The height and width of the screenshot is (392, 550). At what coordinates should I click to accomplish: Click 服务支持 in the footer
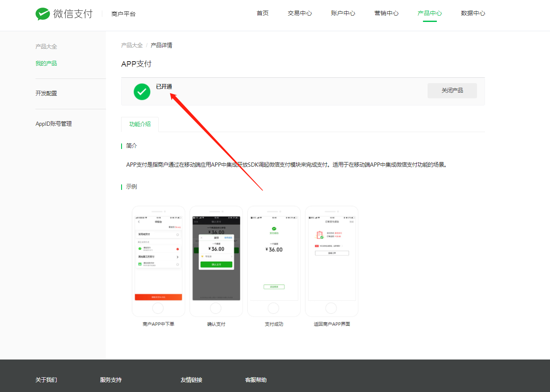coord(111,380)
